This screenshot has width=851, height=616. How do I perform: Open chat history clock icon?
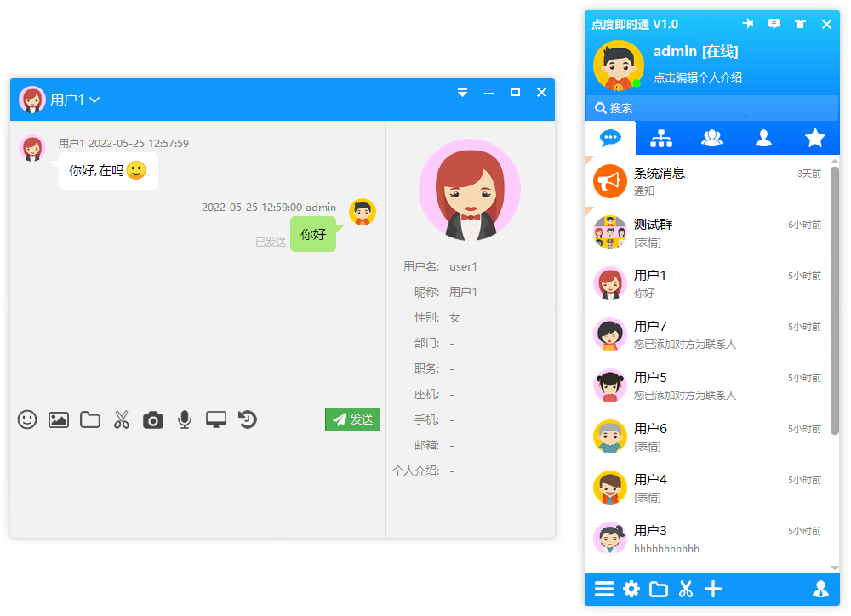(x=248, y=419)
